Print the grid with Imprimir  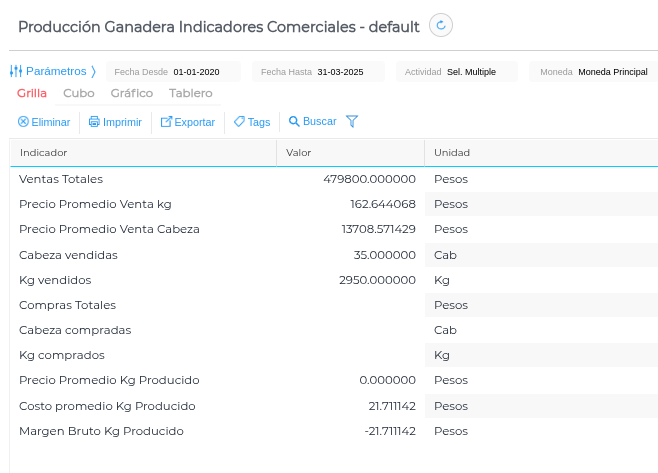(115, 122)
